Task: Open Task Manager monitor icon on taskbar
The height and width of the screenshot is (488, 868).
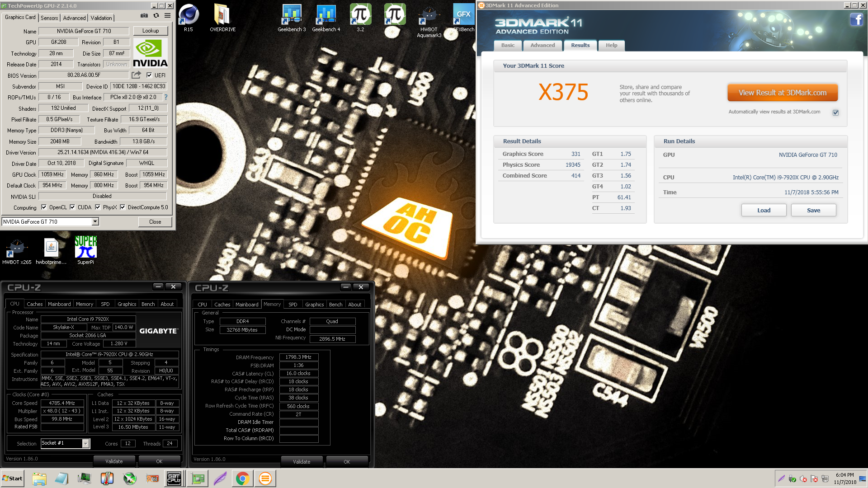Action: pos(85,479)
